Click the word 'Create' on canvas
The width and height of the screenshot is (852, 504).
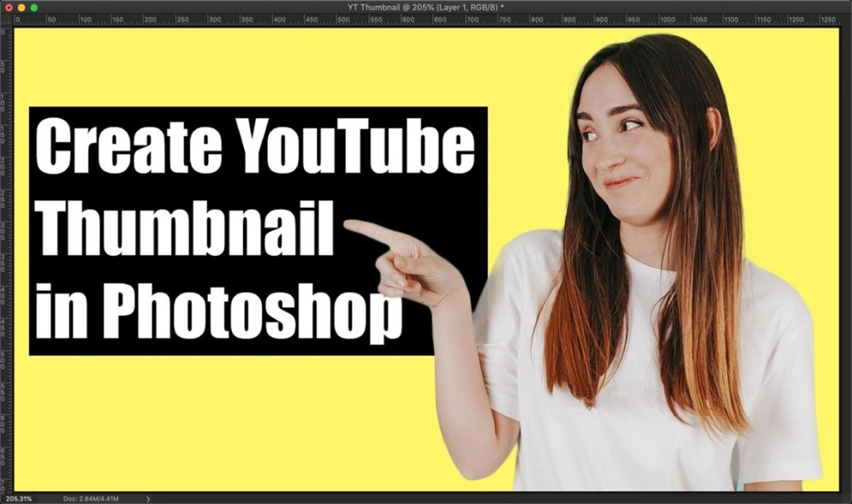point(129,146)
